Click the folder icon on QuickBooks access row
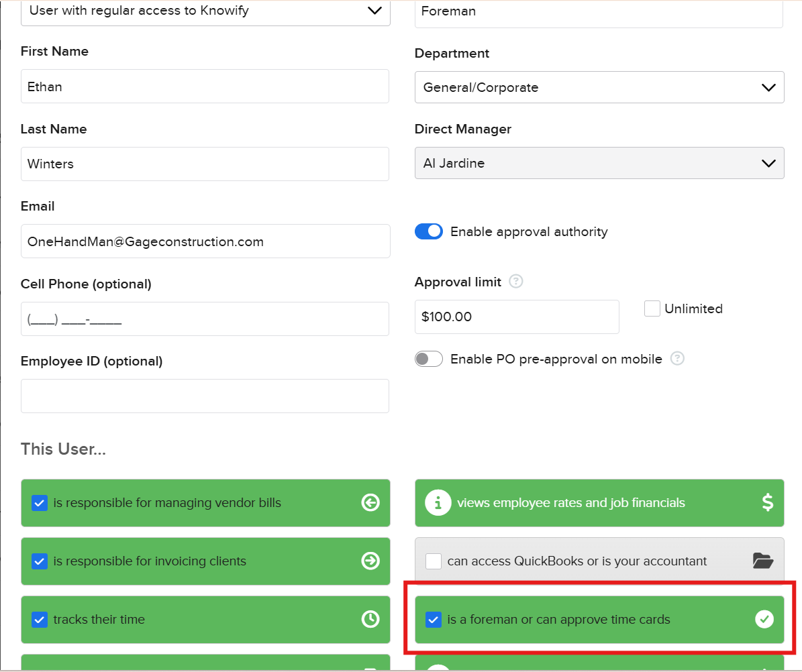The image size is (802, 672). tap(763, 561)
